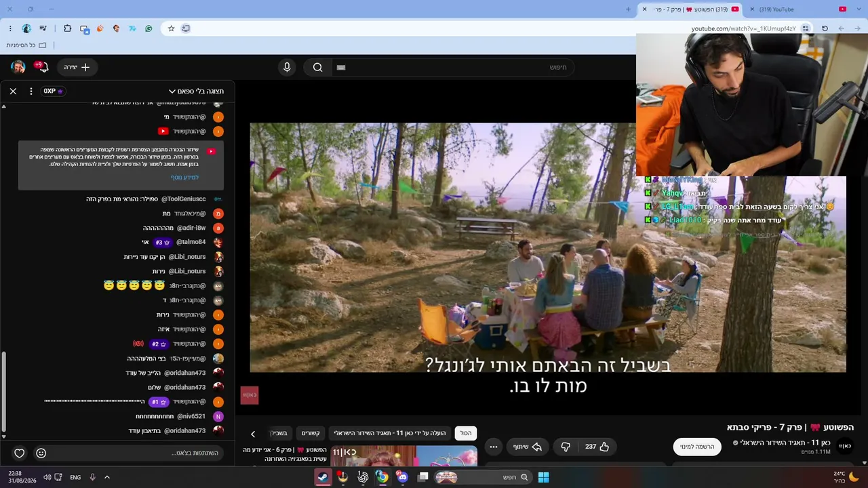Click the talmo84 chat username
The width and height of the screenshot is (868, 488).
pos(191,242)
